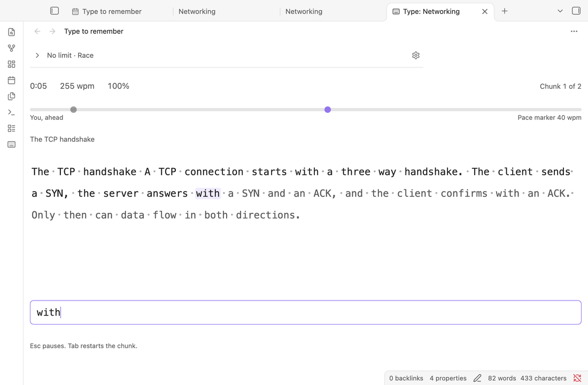Image resolution: width=588 pixels, height=385 pixels.
Task: Toggle editing mode pencil icon
Action: tap(477, 378)
